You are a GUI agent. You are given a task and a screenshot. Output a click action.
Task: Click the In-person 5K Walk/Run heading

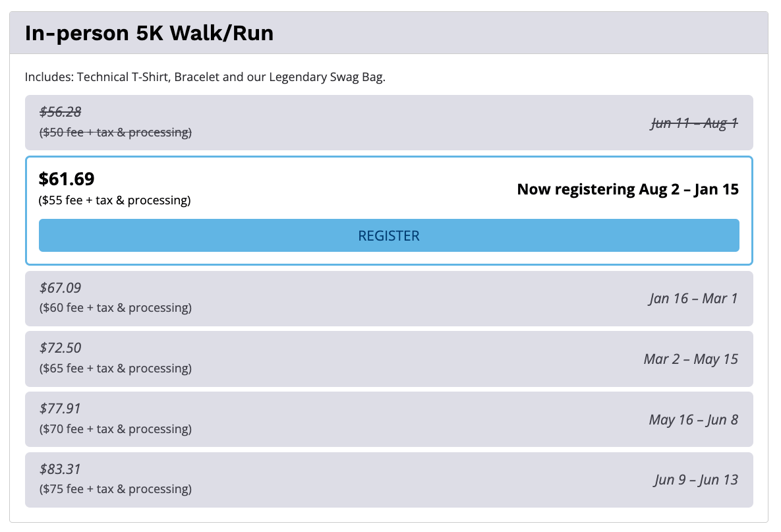[149, 33]
